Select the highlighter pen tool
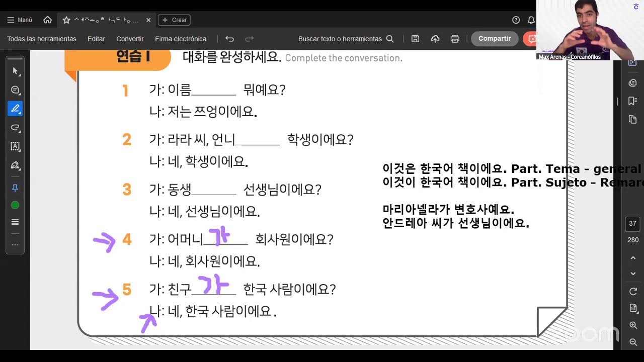This screenshot has width=644, height=362. coord(15,109)
